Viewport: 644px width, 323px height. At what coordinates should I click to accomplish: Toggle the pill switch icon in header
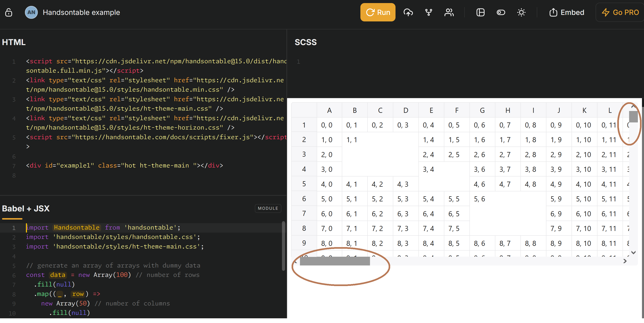coord(501,12)
